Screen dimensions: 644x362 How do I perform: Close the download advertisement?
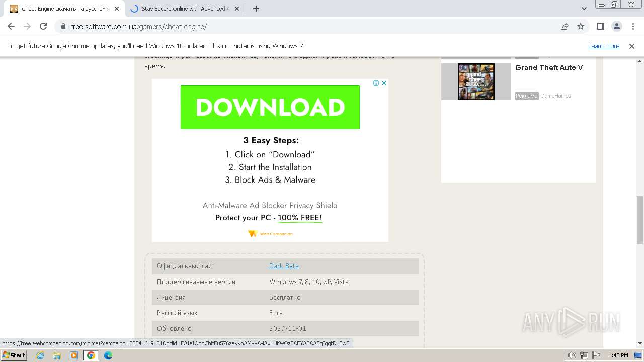(384, 83)
